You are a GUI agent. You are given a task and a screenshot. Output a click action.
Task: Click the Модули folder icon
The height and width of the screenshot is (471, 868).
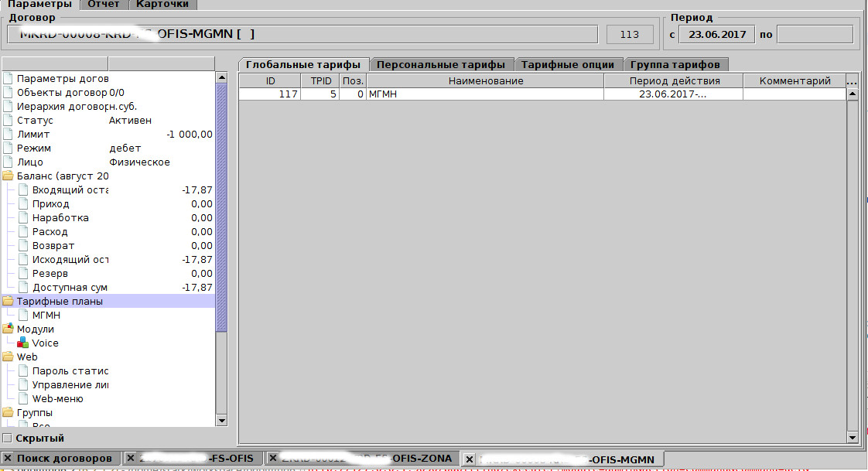tap(9, 329)
